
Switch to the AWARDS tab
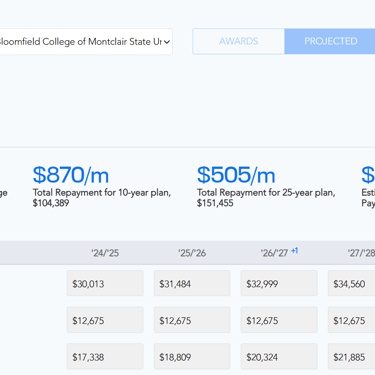tap(238, 41)
